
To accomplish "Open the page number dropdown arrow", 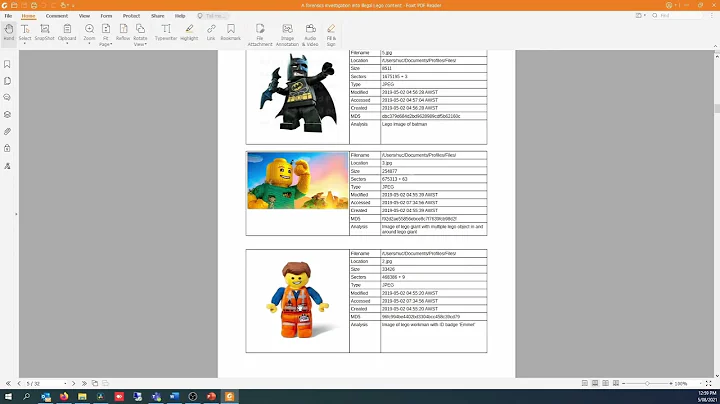I will pos(65,383).
